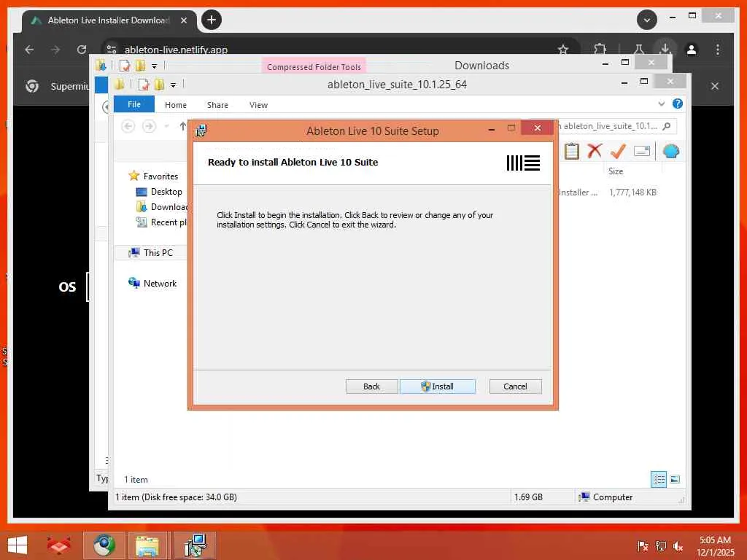Open Chrome profile avatar icon
Screen dimensions: 747x560
click(692, 50)
